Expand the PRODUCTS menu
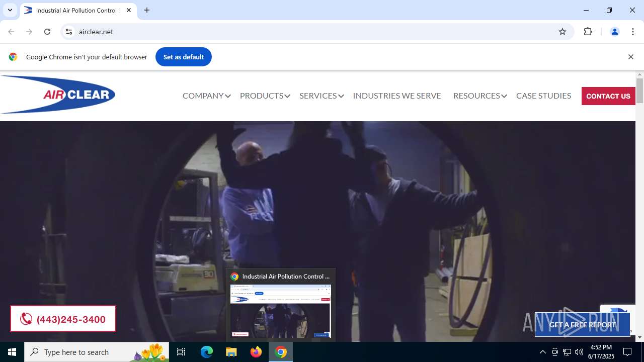The height and width of the screenshot is (362, 644). [x=265, y=96]
